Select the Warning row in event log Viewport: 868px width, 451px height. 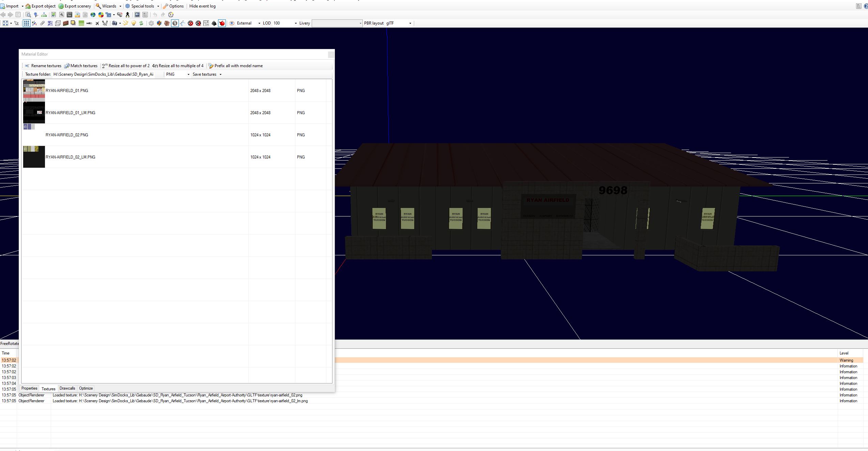pyautogui.click(x=432, y=360)
